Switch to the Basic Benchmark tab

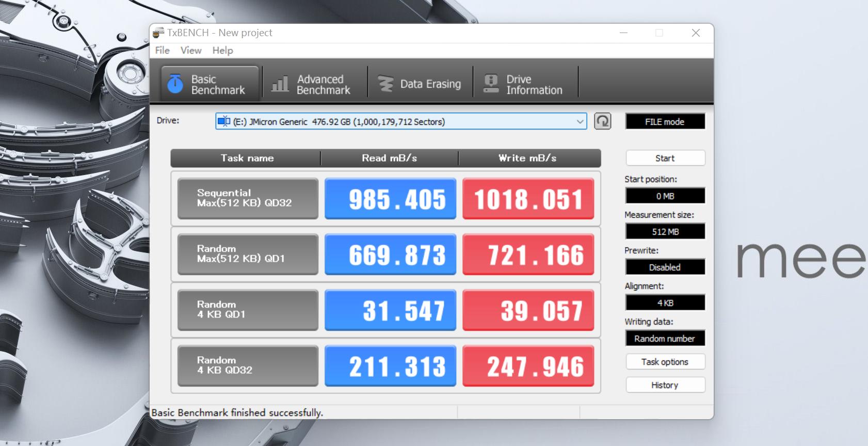[x=210, y=83]
